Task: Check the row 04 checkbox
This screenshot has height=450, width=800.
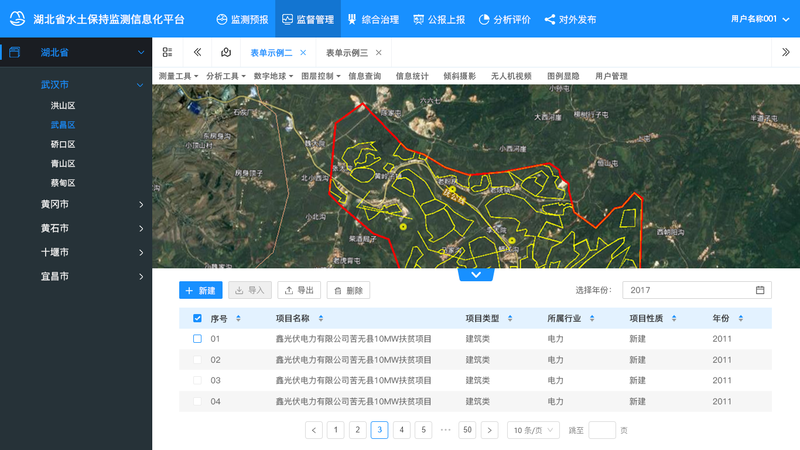Action: click(197, 402)
